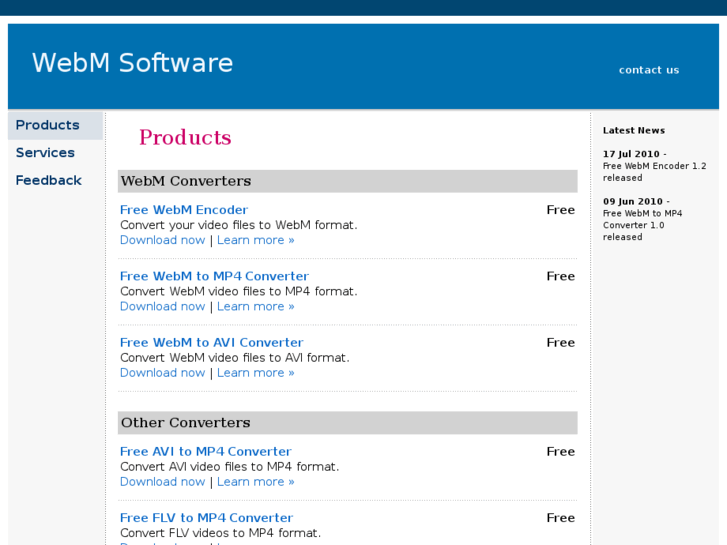This screenshot has width=727, height=545.
Task: Click 'Convert your video files to WebM format.'
Action: coord(239,225)
